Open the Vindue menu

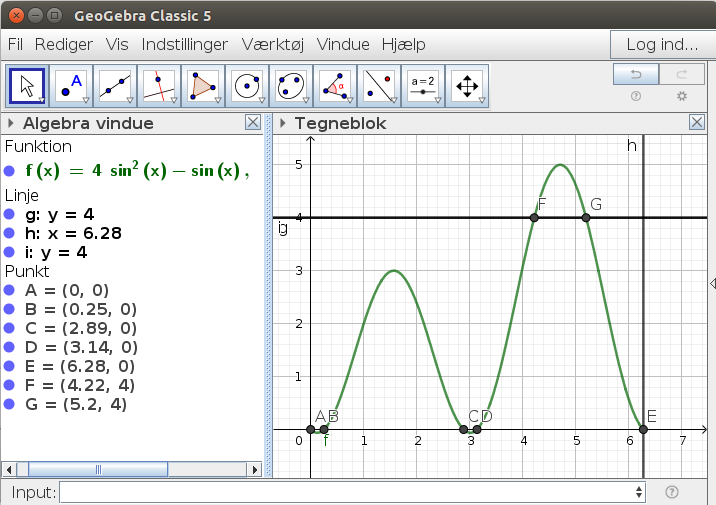pyautogui.click(x=343, y=44)
